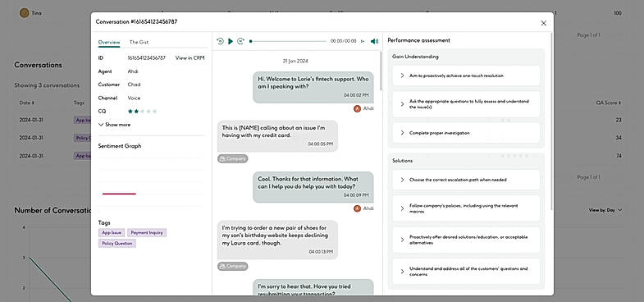Click the CQ star rating

[x=142, y=111]
